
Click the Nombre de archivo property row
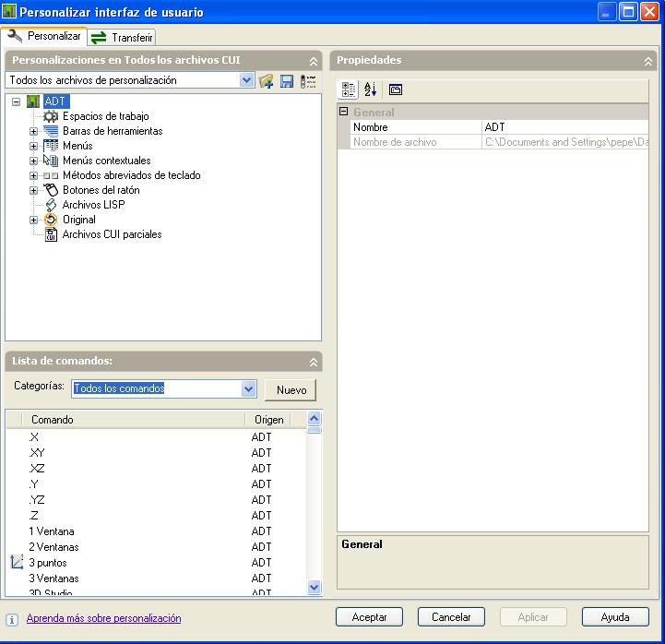coord(501,142)
